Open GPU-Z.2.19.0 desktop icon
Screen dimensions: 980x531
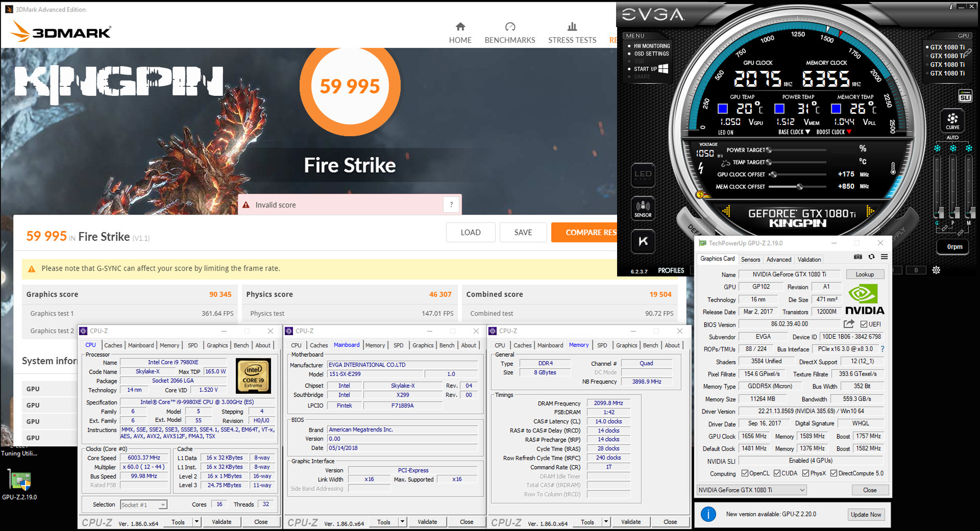pyautogui.click(x=20, y=485)
